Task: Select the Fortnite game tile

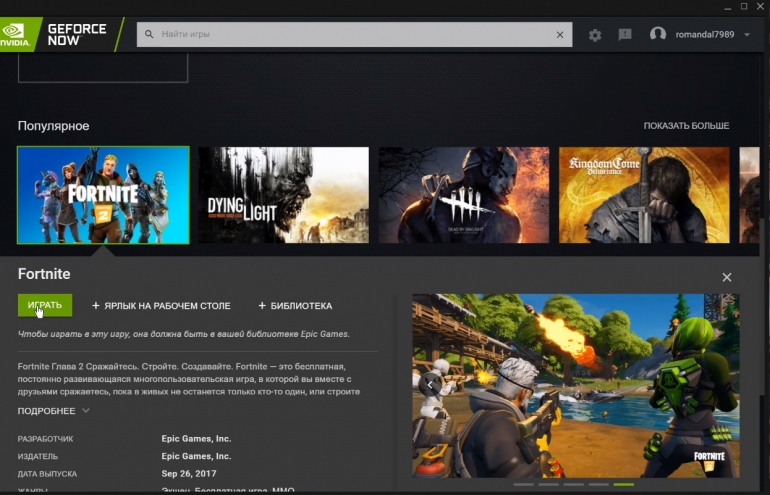Action: click(x=103, y=195)
